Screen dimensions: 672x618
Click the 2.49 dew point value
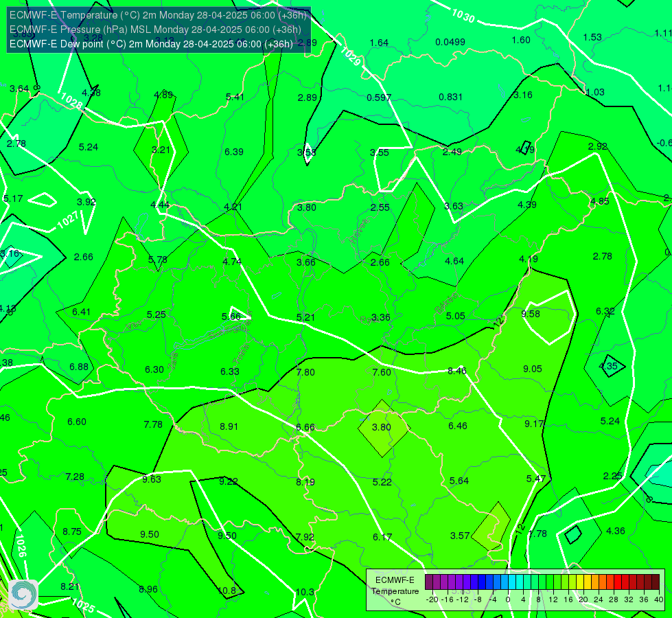click(452, 152)
